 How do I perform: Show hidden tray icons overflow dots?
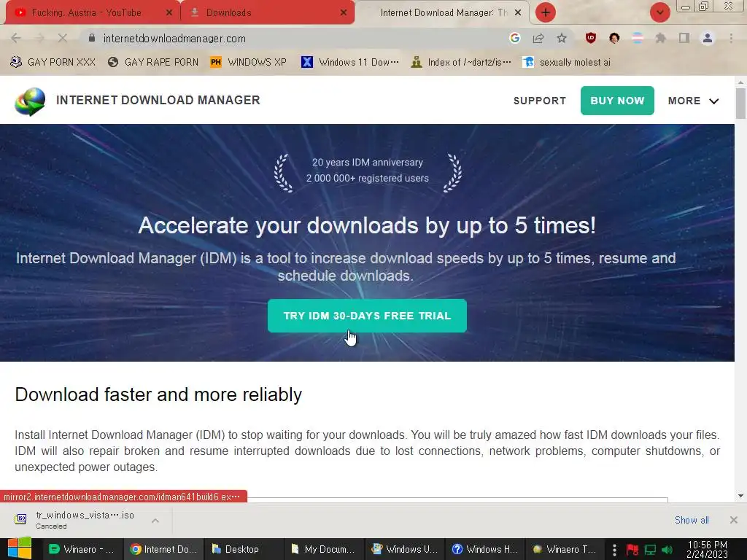tap(614, 550)
